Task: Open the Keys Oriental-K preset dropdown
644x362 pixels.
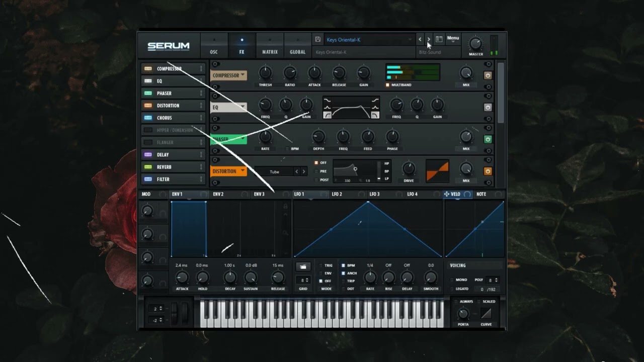Action: tap(369, 40)
